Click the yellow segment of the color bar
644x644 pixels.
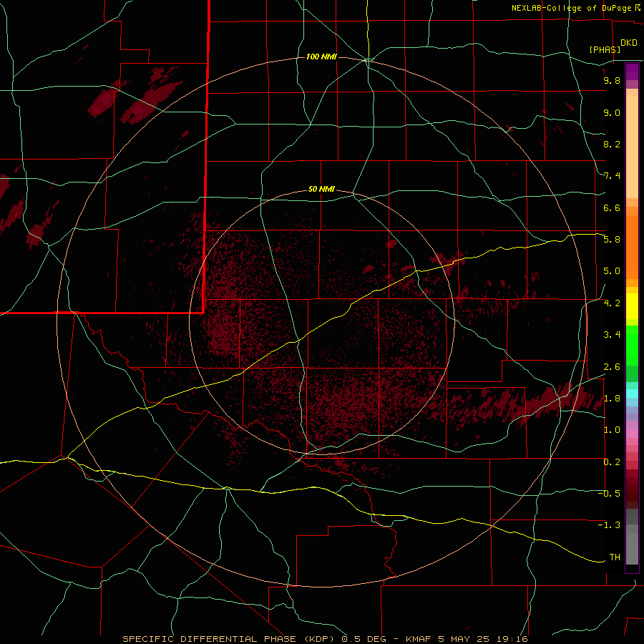pos(632,306)
